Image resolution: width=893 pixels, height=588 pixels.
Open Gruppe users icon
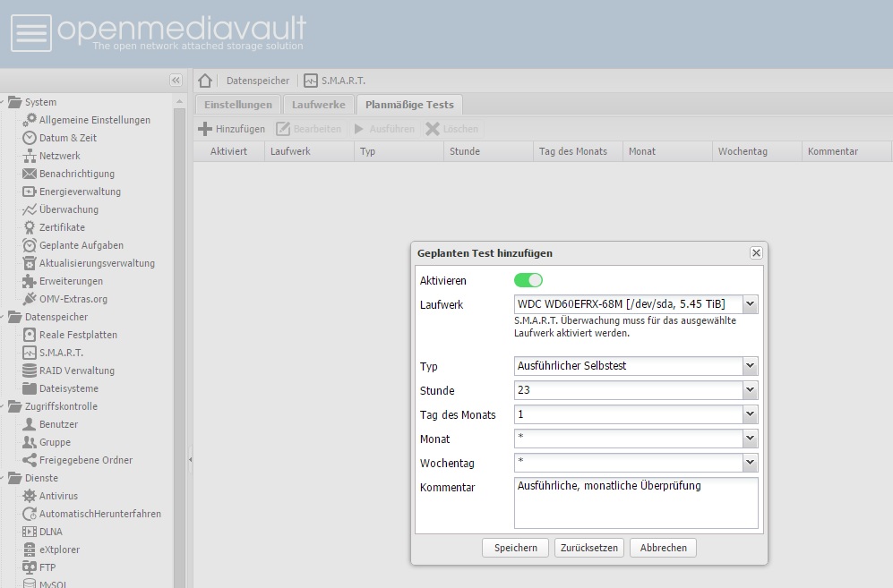pos(30,442)
